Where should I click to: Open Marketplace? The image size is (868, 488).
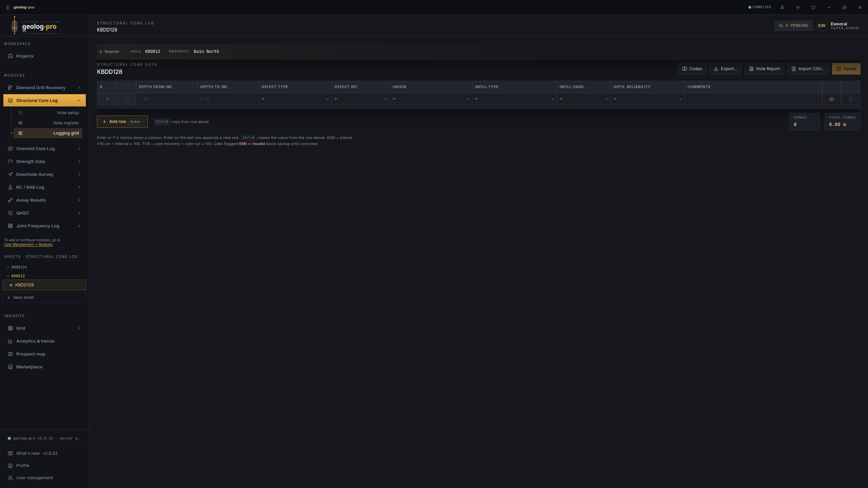coord(44,367)
